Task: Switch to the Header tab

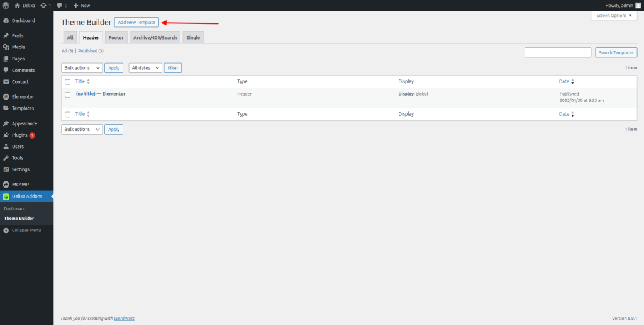Action: (x=91, y=37)
